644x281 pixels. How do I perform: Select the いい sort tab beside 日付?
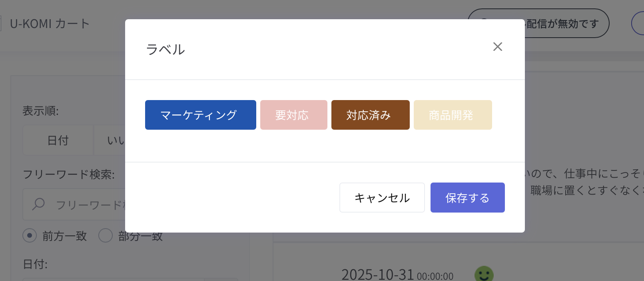(x=114, y=140)
